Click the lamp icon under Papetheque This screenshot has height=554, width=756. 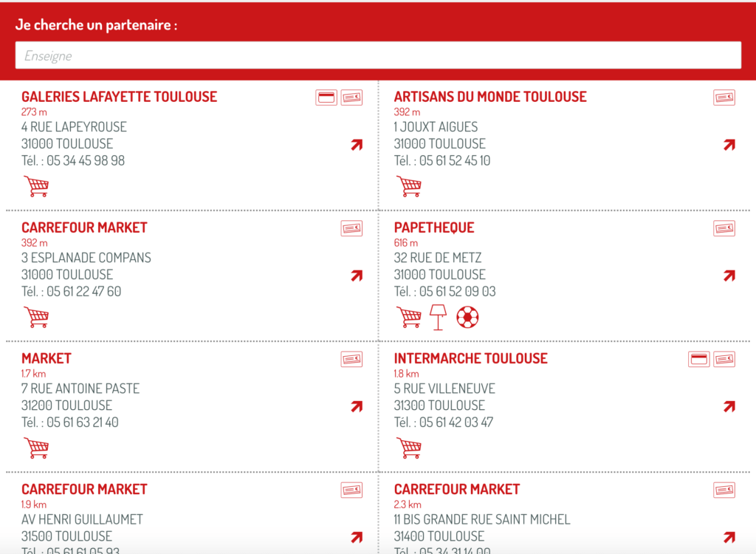click(x=438, y=317)
